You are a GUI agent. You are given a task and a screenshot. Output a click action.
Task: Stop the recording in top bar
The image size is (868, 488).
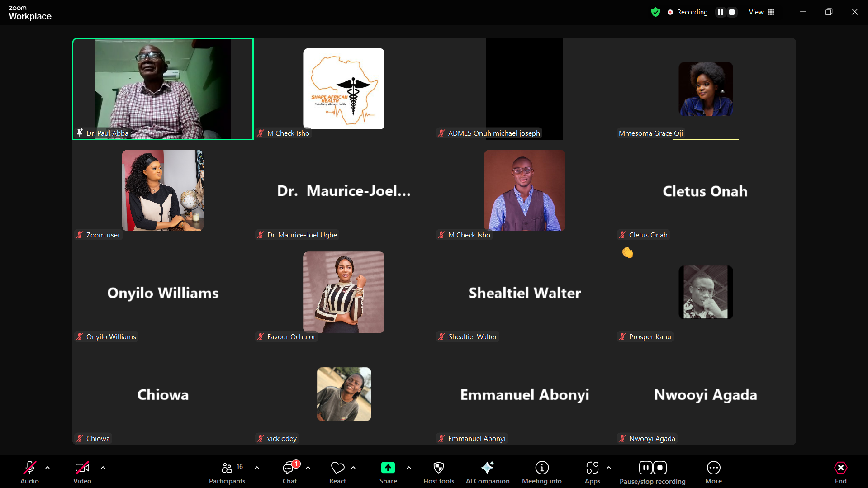pyautogui.click(x=732, y=12)
